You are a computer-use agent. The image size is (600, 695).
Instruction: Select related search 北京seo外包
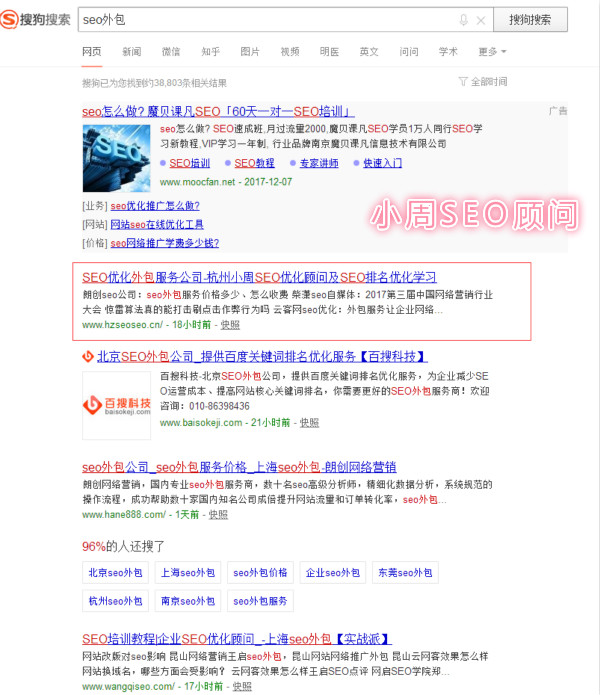115,573
